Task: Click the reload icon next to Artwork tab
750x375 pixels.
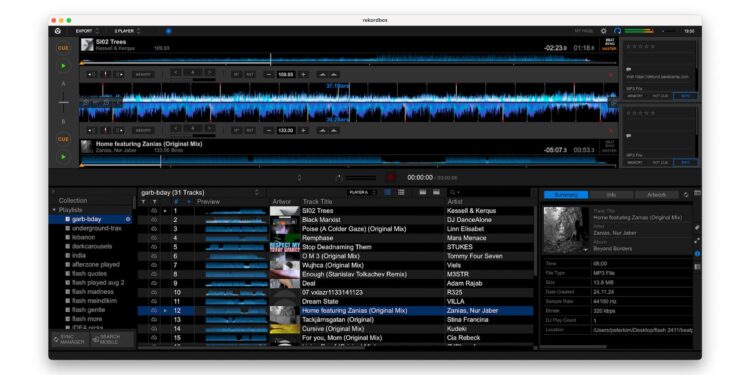Action: [686, 195]
